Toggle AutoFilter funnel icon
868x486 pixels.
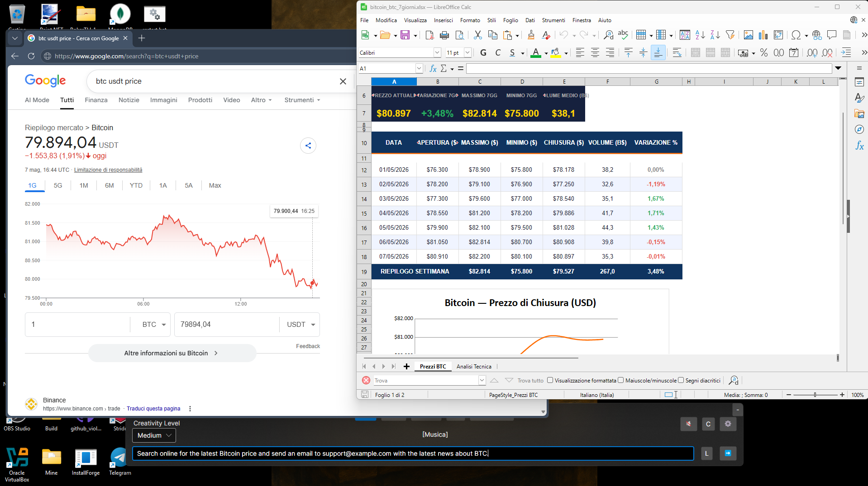pyautogui.click(x=730, y=35)
